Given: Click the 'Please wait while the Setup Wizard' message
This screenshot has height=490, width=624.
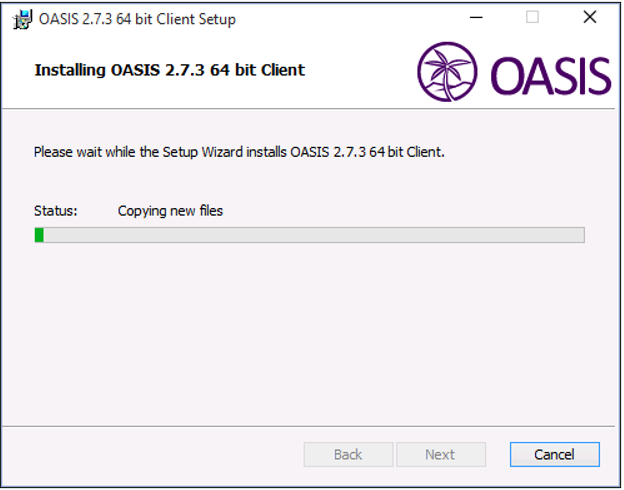Looking at the screenshot, I should pos(239,152).
